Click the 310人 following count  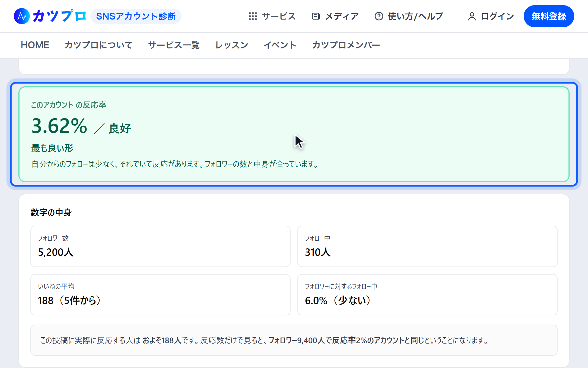(x=318, y=252)
